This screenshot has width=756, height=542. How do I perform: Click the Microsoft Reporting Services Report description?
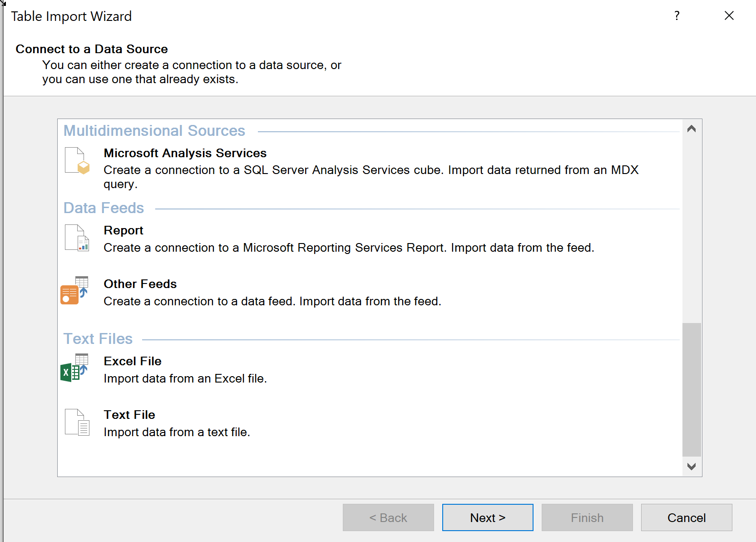point(349,248)
